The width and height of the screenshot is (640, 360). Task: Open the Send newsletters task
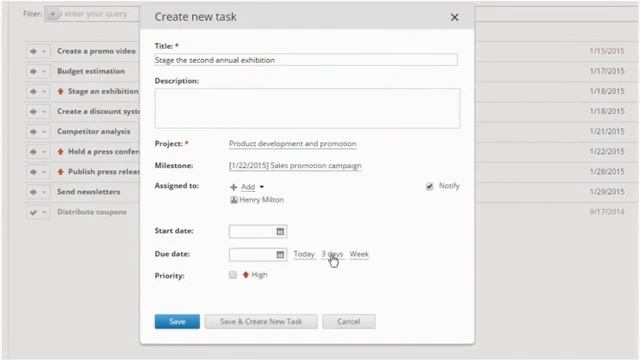tap(89, 191)
